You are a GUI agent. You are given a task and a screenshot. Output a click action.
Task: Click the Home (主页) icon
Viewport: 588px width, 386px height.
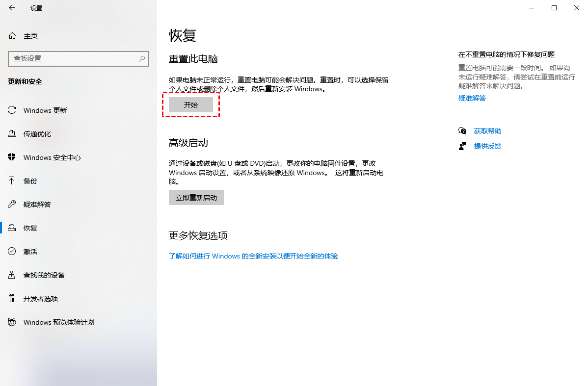[12, 36]
